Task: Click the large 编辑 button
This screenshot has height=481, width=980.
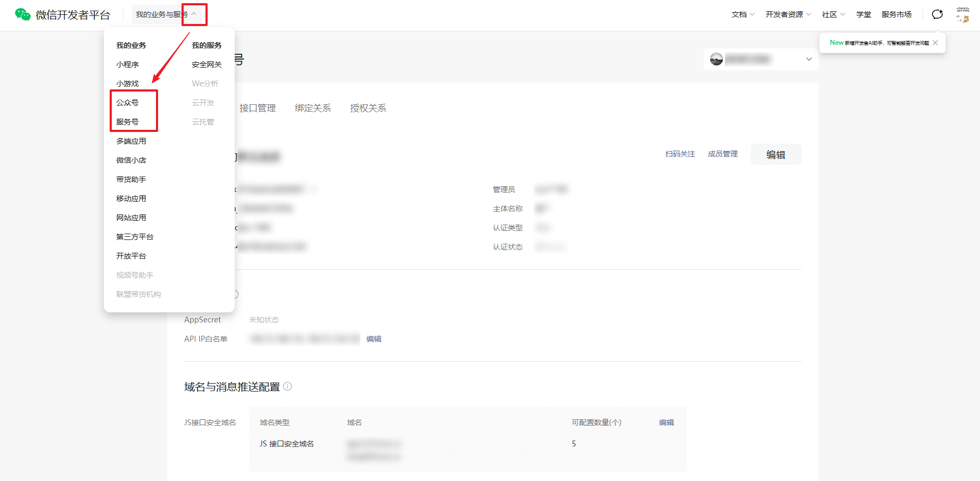Action: pos(776,154)
